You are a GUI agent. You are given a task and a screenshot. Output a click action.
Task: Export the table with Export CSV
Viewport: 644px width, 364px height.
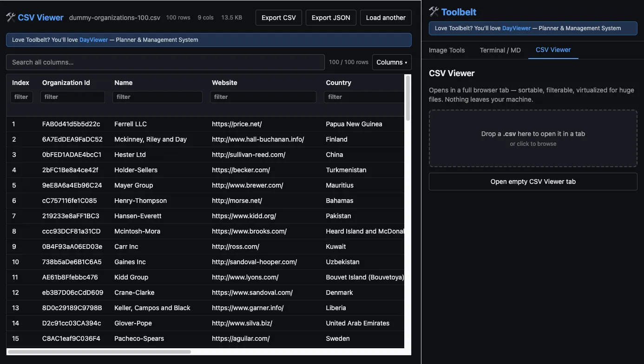(x=279, y=18)
